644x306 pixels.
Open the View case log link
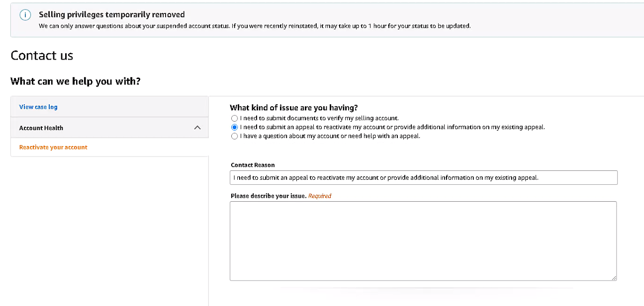click(x=38, y=107)
